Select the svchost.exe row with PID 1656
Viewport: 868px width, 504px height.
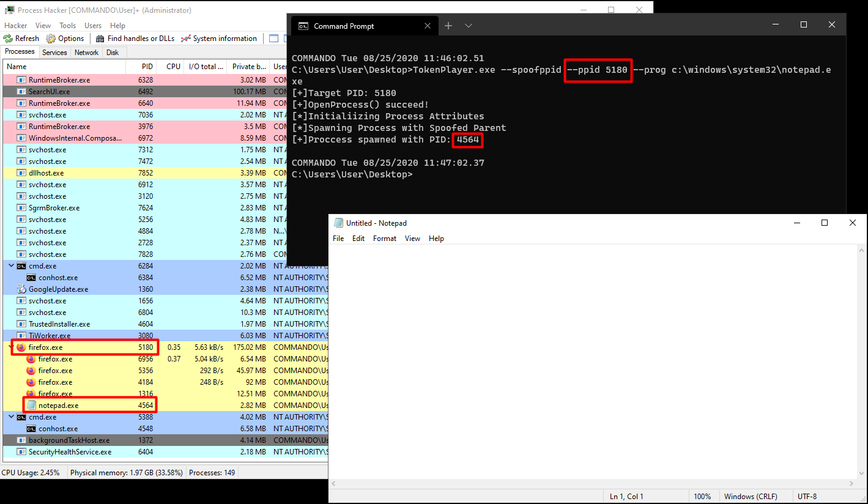pyautogui.click(x=166, y=301)
